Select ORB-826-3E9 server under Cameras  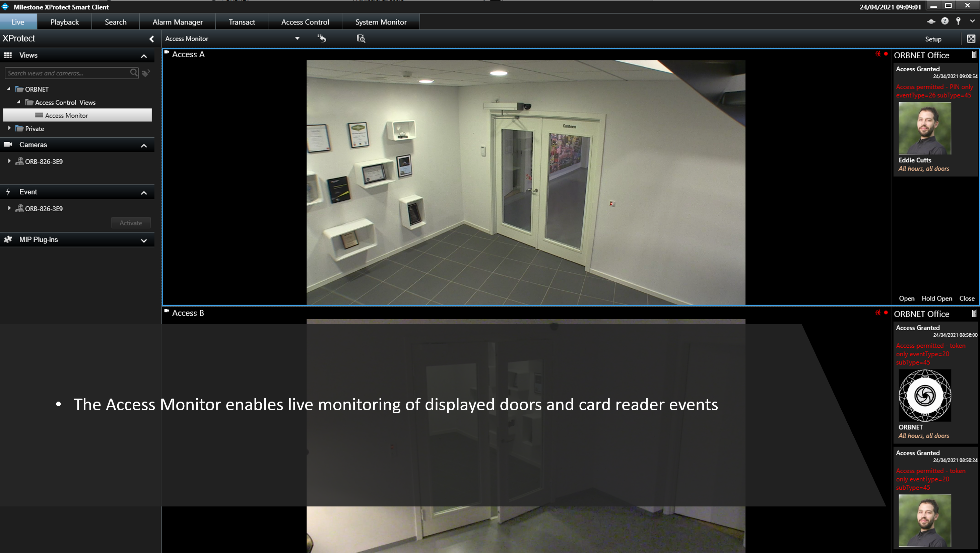coord(39,161)
